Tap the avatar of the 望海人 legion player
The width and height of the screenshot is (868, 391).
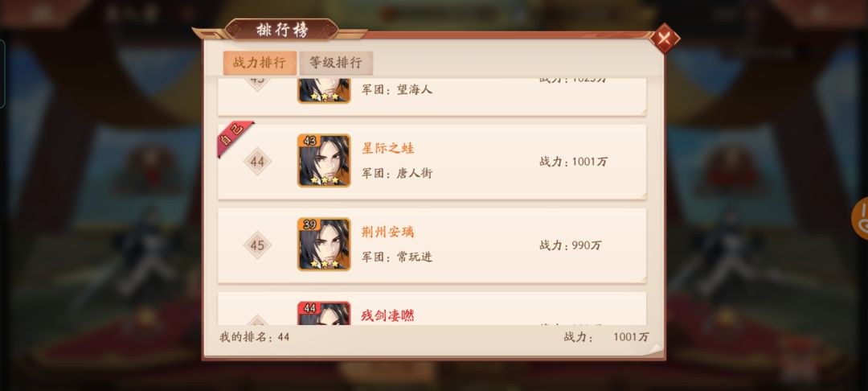(324, 91)
